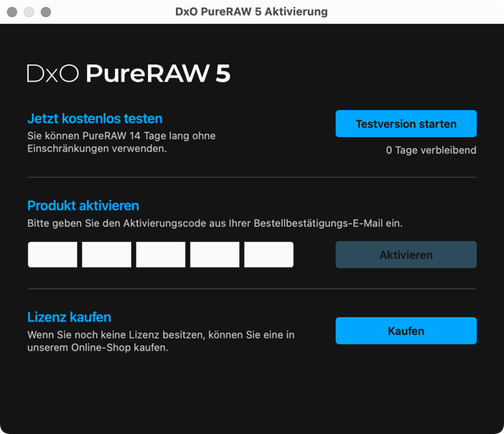Focus the first activation code field
Screen dimensions: 504x434
click(x=52, y=255)
